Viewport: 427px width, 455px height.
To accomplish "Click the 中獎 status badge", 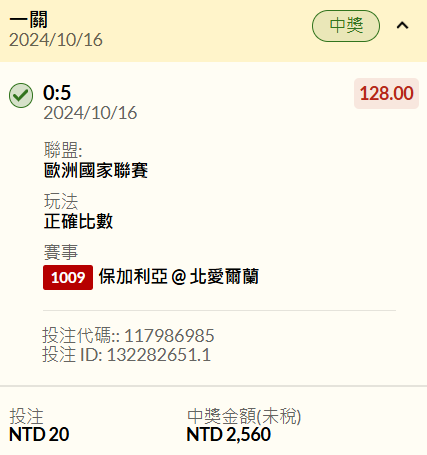I will coord(346,26).
